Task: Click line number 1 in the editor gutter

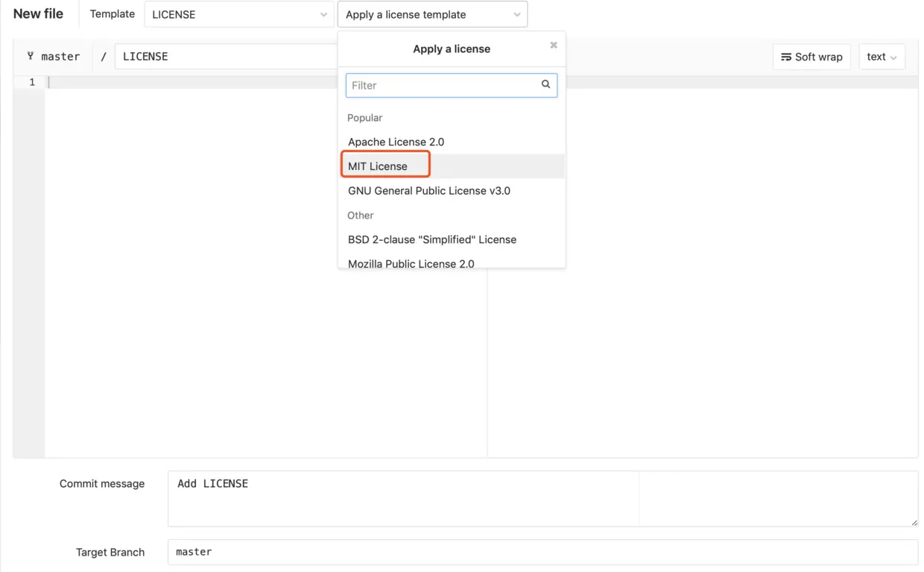Action: click(31, 81)
